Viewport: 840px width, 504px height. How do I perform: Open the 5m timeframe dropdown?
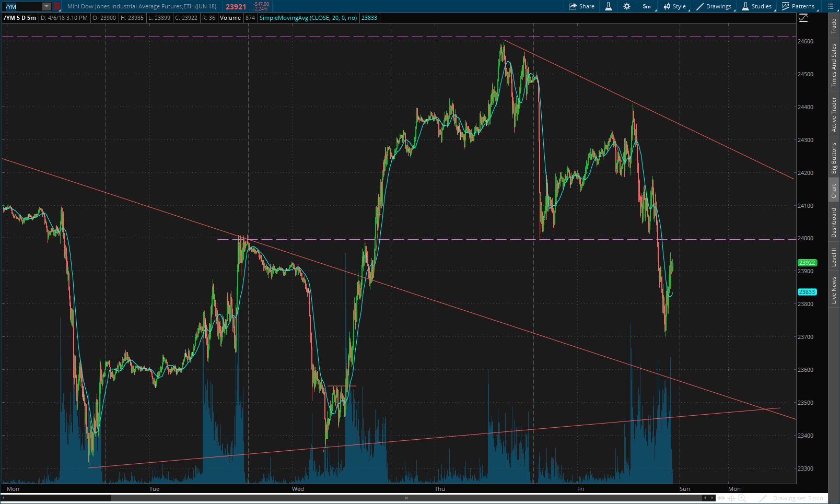(647, 6)
